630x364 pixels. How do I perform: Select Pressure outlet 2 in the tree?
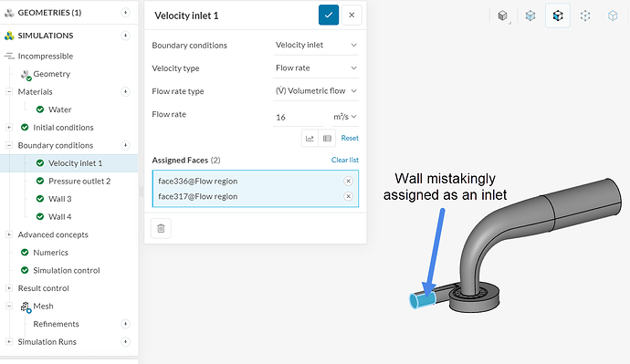coord(79,181)
